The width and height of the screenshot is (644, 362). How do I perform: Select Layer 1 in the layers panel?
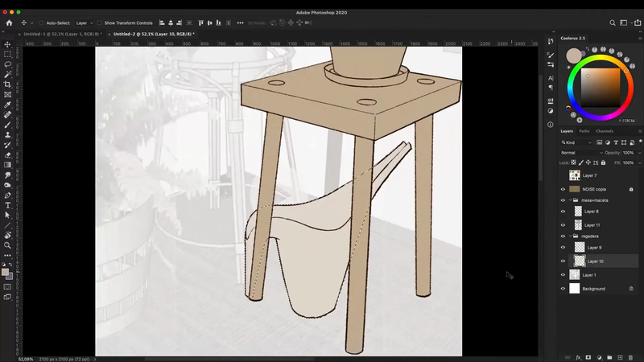pyautogui.click(x=590, y=275)
